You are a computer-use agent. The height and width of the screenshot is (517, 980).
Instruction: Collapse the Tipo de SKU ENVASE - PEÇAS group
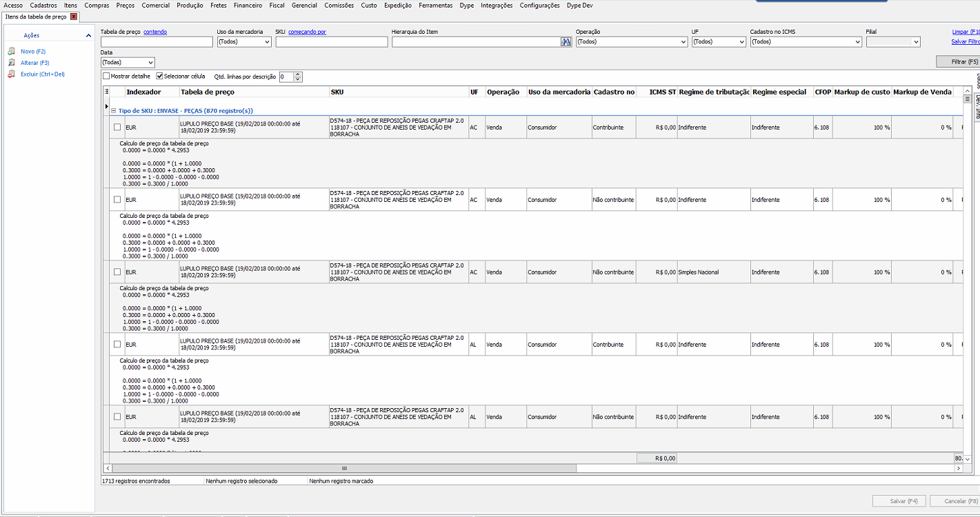[113, 110]
